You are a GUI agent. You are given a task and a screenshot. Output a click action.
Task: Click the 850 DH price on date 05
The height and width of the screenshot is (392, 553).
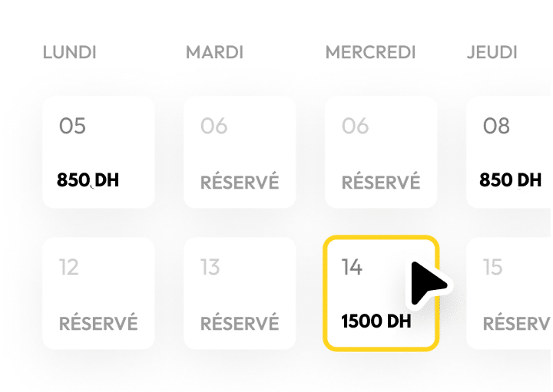pyautogui.click(x=88, y=181)
